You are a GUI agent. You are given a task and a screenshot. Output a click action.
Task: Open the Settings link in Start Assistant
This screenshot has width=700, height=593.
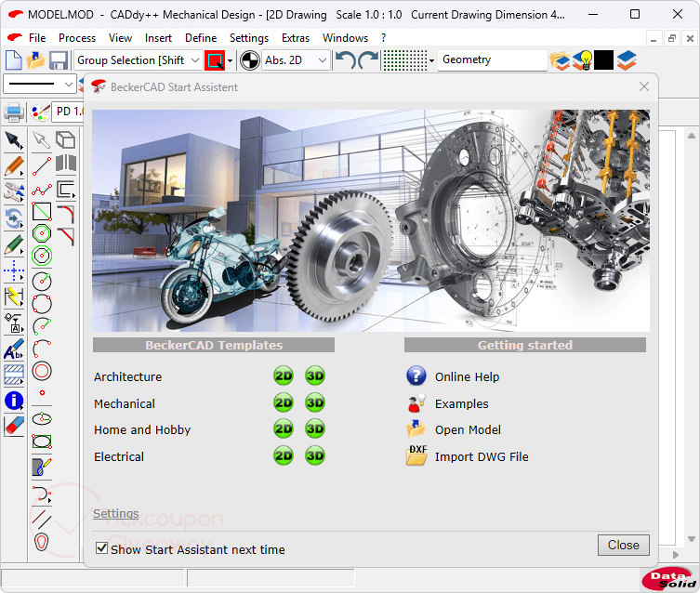(116, 514)
